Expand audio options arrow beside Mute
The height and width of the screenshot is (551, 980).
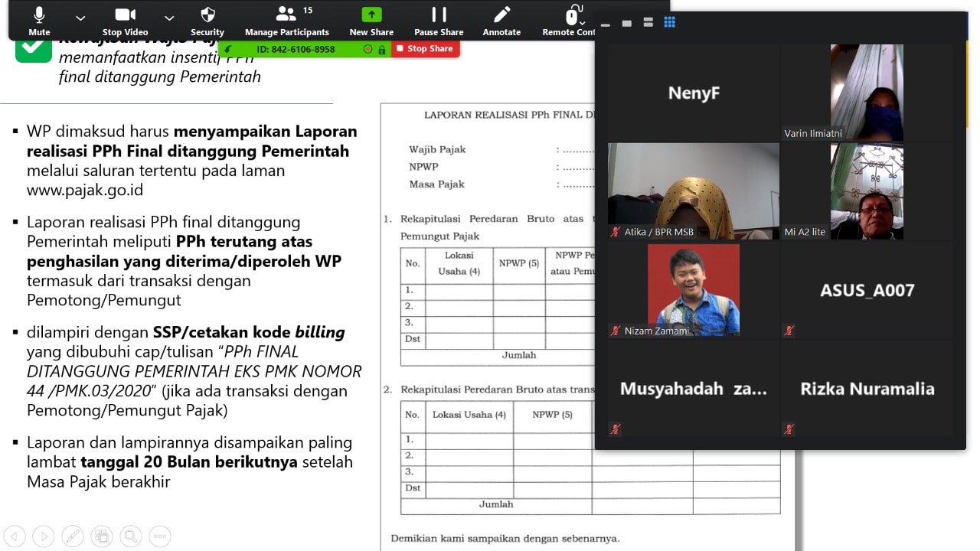pyautogui.click(x=80, y=18)
